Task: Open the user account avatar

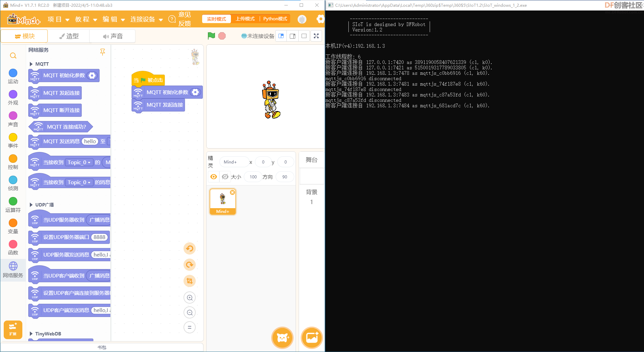Action: pyautogui.click(x=302, y=19)
